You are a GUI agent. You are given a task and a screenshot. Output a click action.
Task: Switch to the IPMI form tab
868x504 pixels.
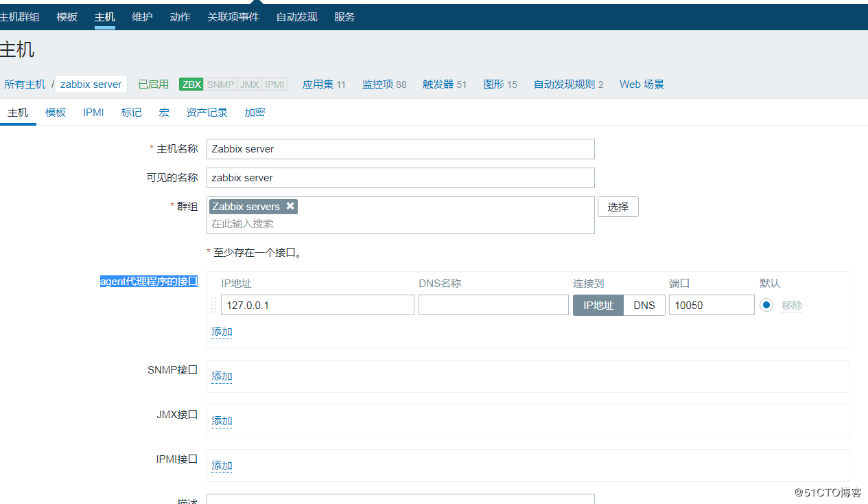[x=93, y=113]
